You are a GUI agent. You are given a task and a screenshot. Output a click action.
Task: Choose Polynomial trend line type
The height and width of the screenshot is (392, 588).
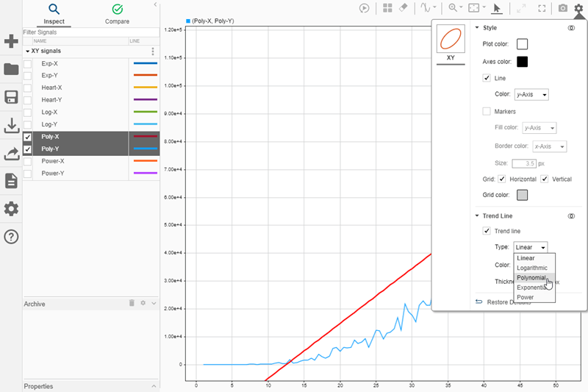point(534,277)
